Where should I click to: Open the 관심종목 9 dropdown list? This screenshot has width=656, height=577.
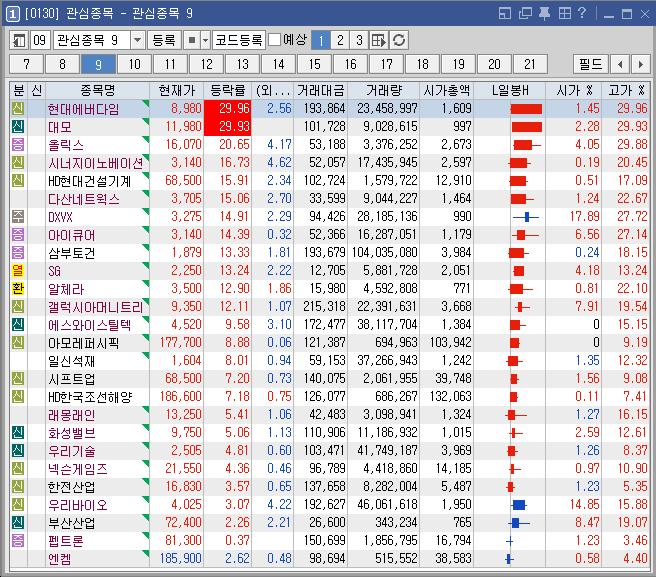click(137, 41)
